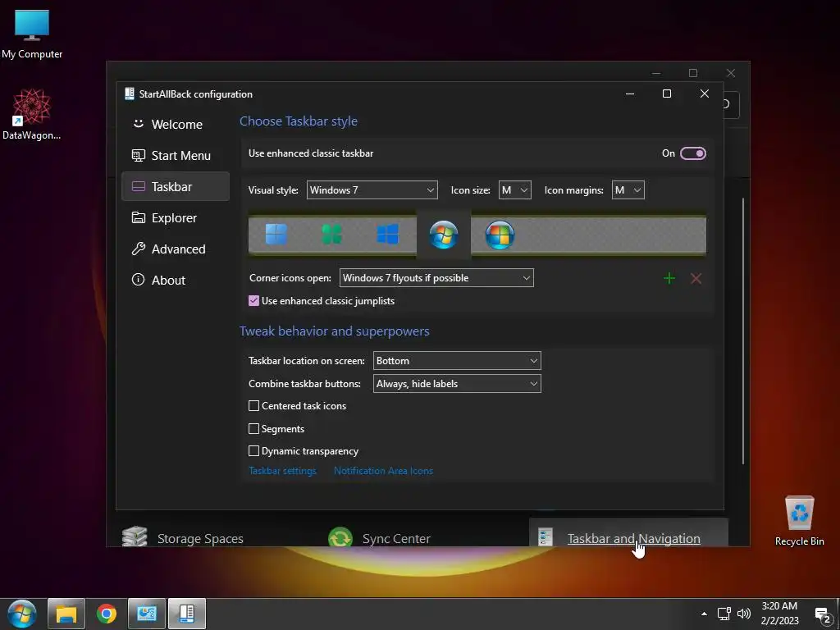Enable Dynamic transparency checkbox
Viewport: 840px width, 630px height.
pos(254,450)
